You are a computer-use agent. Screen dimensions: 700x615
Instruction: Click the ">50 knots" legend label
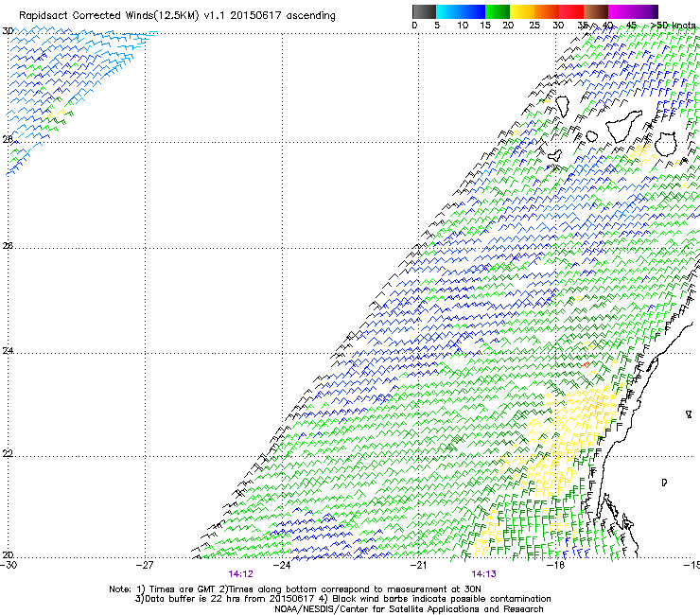tap(674, 26)
